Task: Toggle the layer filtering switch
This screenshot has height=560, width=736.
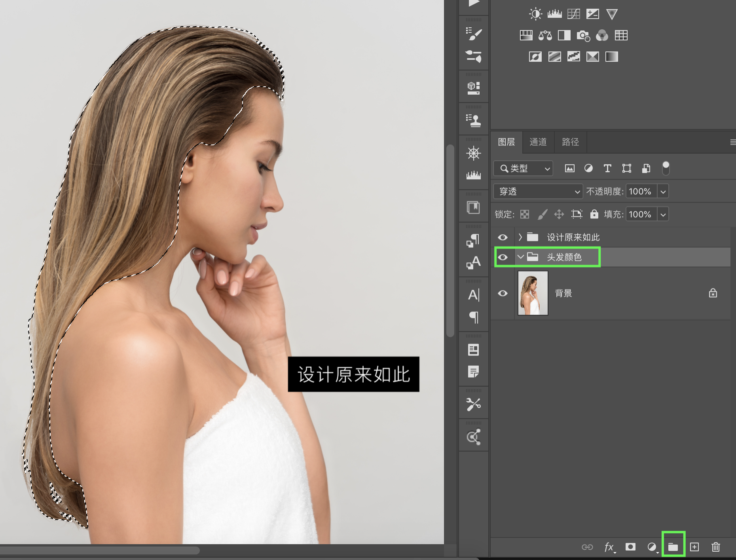Action: 666,168
